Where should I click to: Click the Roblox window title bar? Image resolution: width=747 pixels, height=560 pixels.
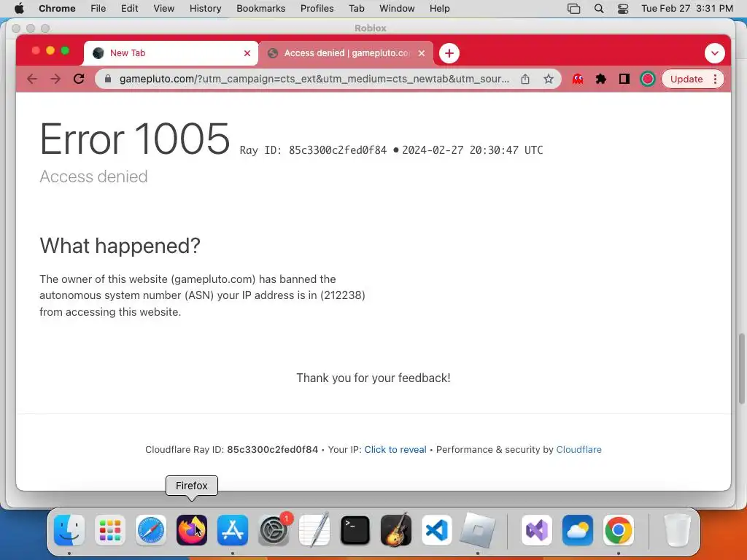(x=371, y=28)
